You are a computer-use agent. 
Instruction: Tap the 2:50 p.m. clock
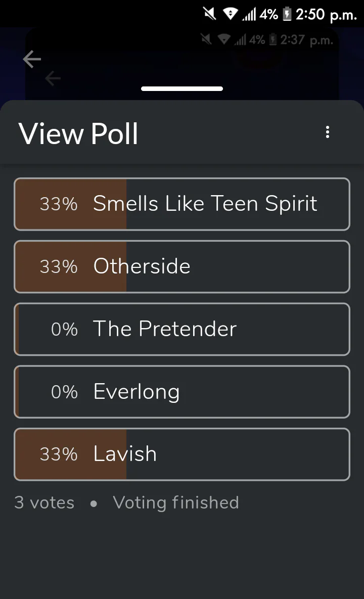(326, 15)
